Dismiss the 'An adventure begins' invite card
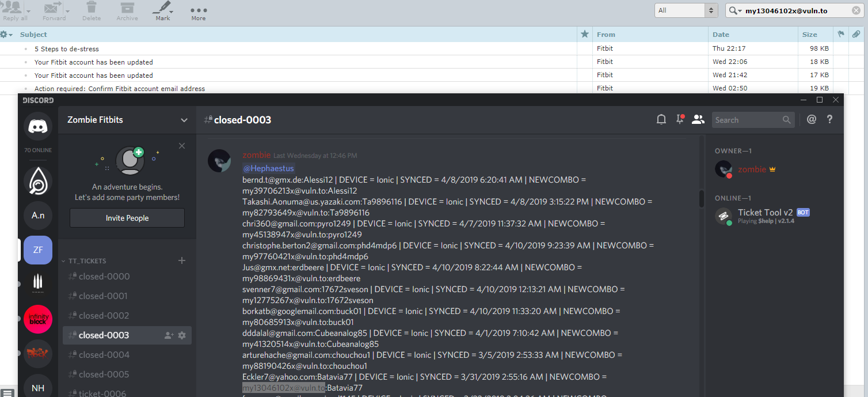Viewport: 868px width, 397px height. click(182, 146)
